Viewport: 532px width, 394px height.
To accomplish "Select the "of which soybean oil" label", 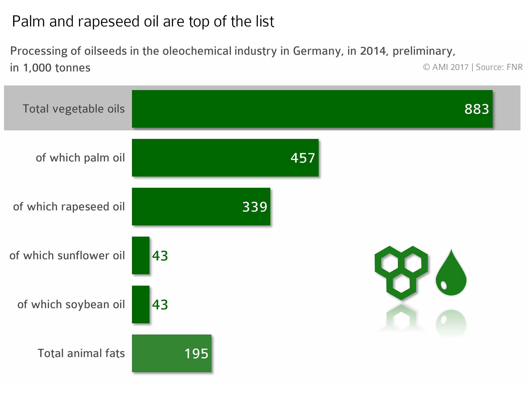I will pos(71,304).
